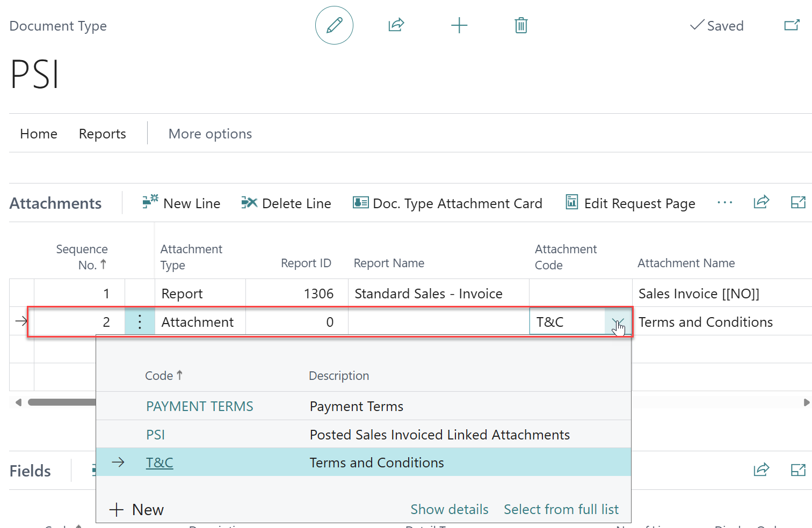Open the Attachment Code dropdown arrow
Screen dimensions: 812x528
pos(618,321)
